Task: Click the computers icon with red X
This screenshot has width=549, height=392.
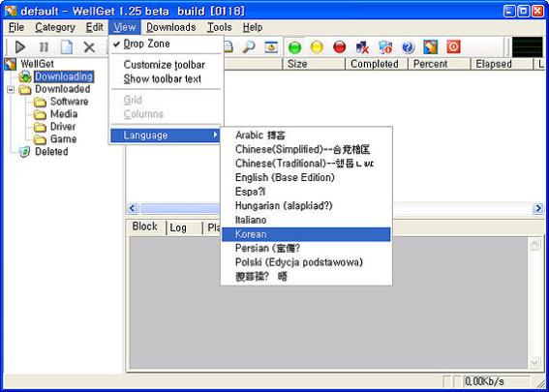Action: [x=362, y=47]
